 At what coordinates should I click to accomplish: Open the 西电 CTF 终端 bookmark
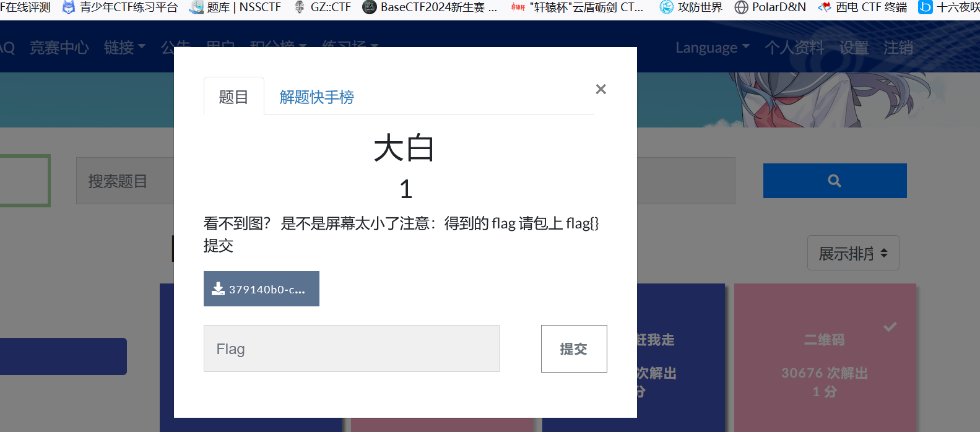pyautogui.click(x=862, y=7)
